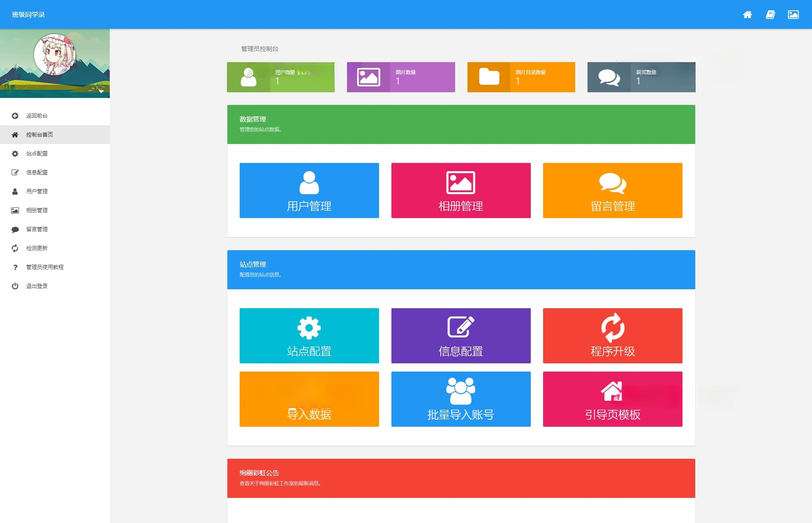Viewport: 812px width, 523px height.
Task: Open the purple 图片数量 stat card
Action: coord(401,77)
